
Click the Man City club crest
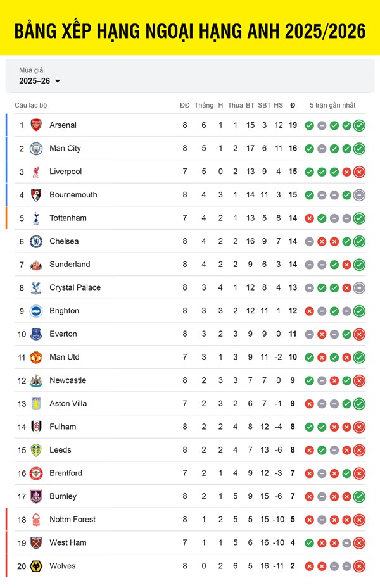click(36, 149)
